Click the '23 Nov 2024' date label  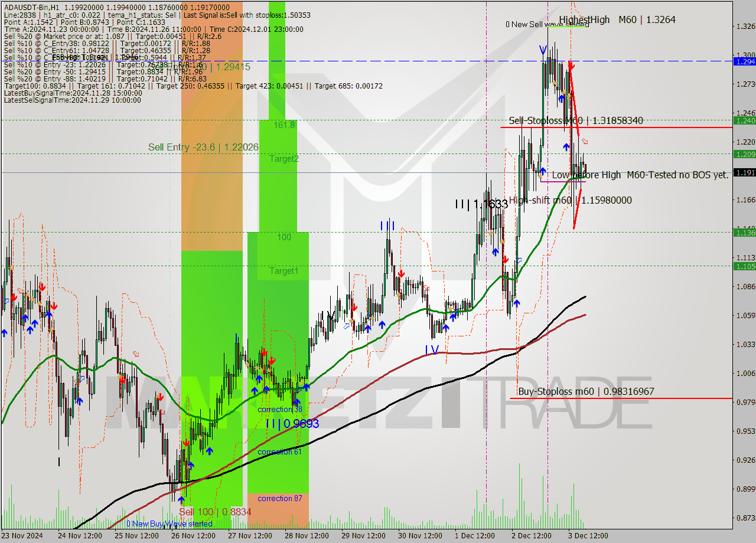(22, 536)
